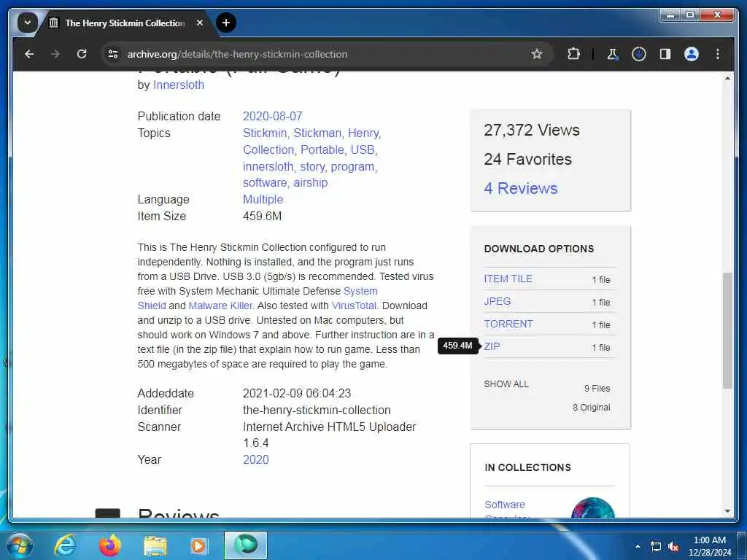The image size is (747, 560).
Task: Open the Collection topic link
Action: [268, 149]
